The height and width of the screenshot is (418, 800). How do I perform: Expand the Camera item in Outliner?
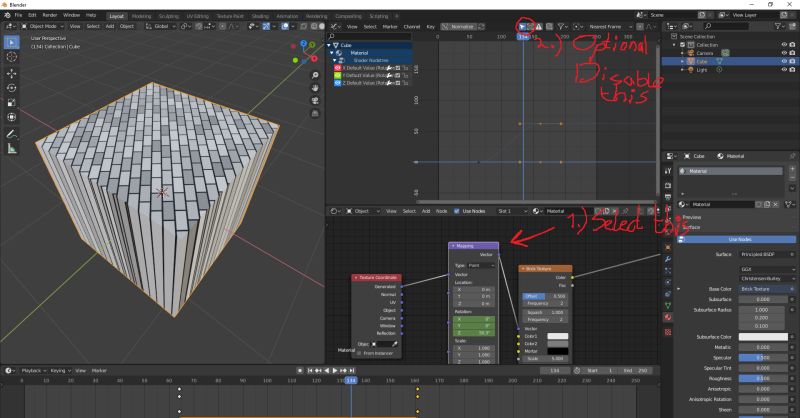[683, 53]
